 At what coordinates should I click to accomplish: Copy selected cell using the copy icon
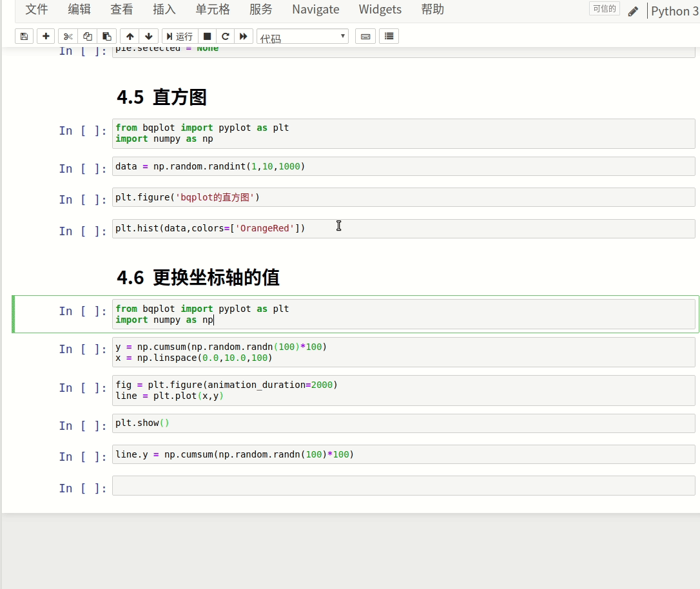(x=88, y=36)
